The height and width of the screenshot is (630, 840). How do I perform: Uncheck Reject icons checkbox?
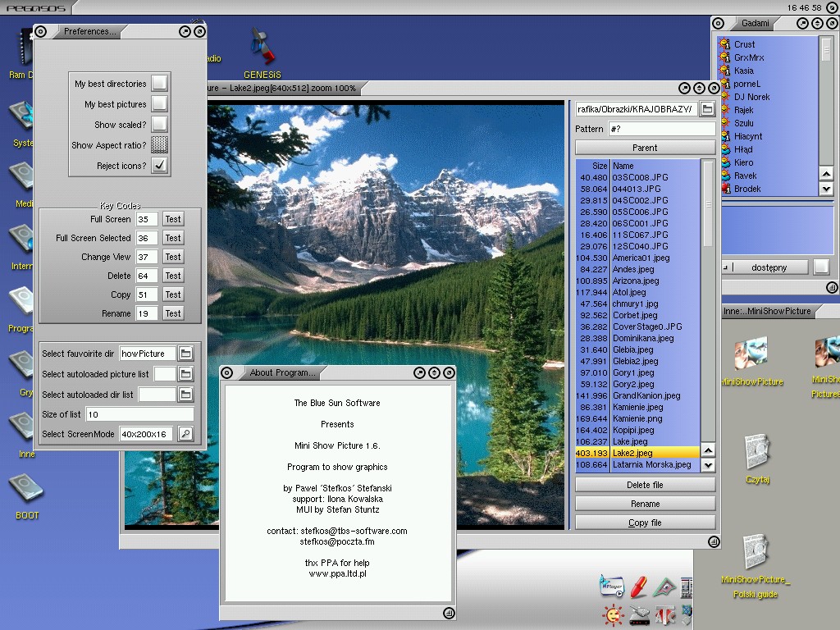point(160,165)
